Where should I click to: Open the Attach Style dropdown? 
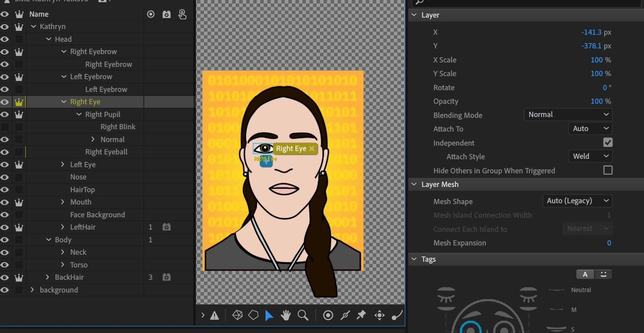point(590,156)
